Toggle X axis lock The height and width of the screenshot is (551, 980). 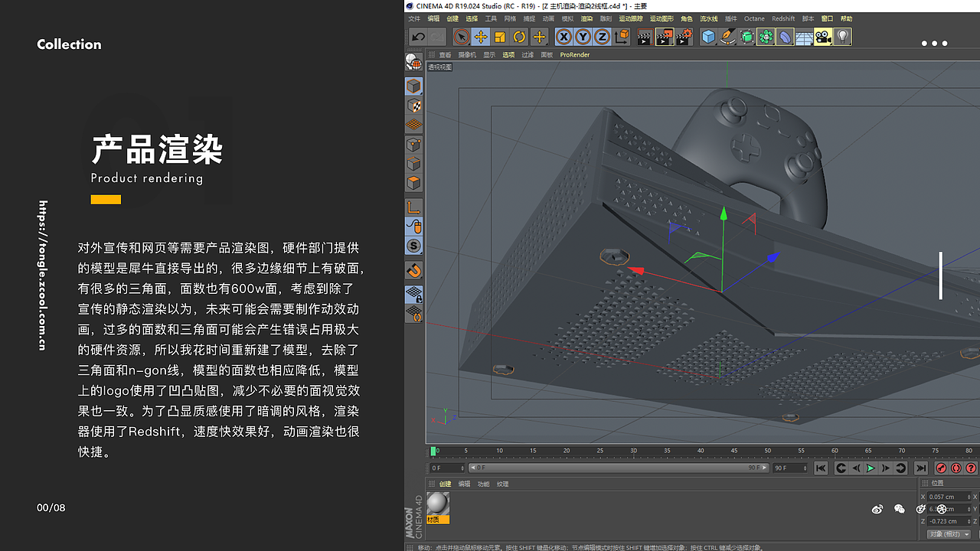(563, 37)
